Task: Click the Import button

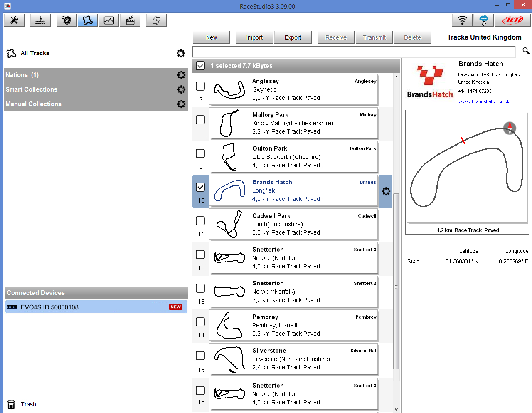Action: point(254,37)
